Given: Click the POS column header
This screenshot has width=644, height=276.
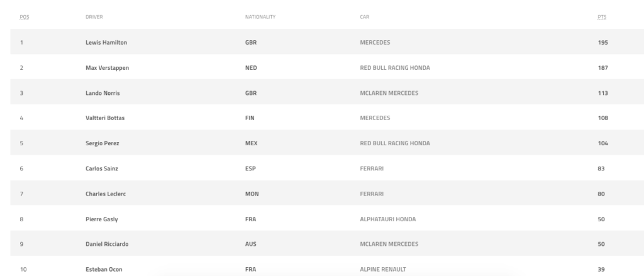Looking at the screenshot, I should coord(25,17).
